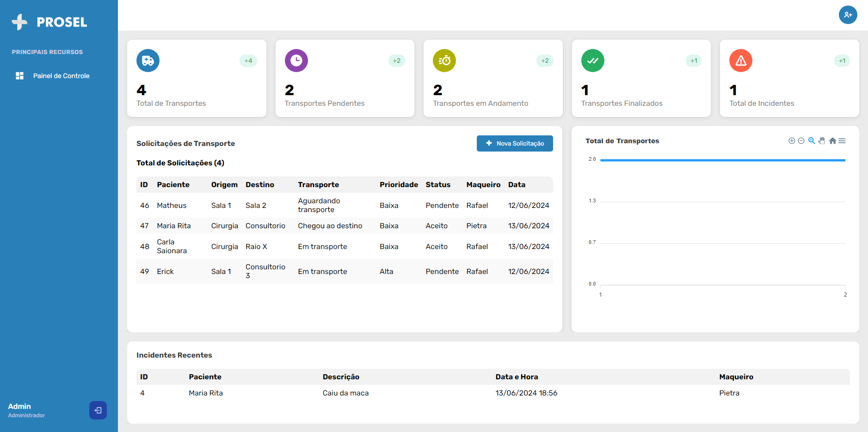The image size is (868, 432).
Task: Open Painel de Controle dashboard icon
Action: point(19,76)
